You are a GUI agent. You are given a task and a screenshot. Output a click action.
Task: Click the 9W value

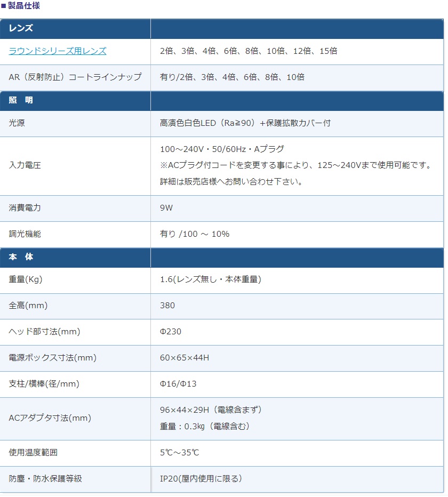click(166, 208)
